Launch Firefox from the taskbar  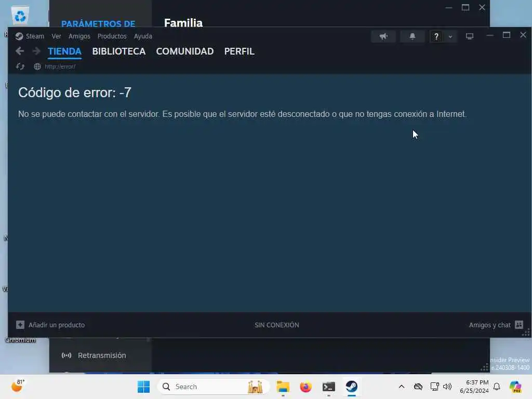pos(305,387)
